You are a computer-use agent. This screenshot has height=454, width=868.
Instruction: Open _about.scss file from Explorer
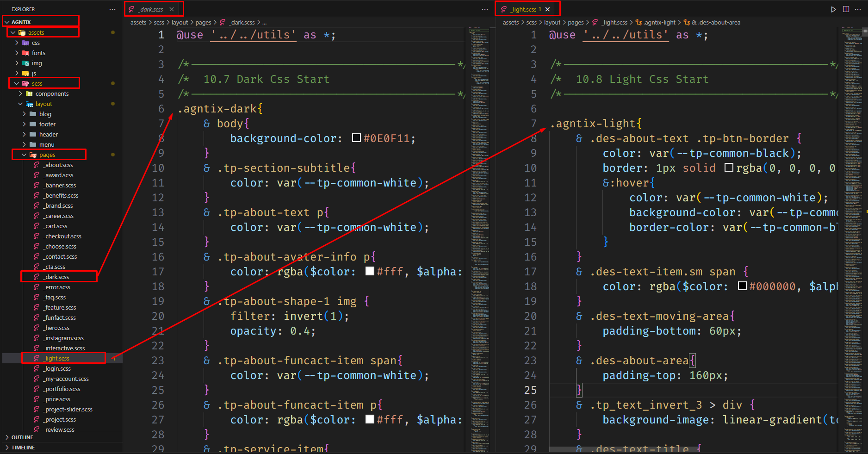click(x=59, y=165)
